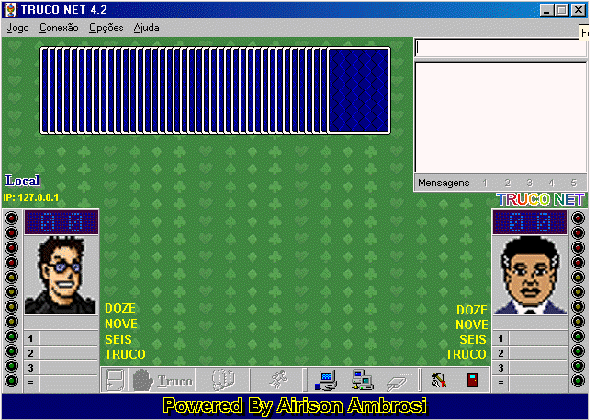590x420 pixels.
Task: Click the running man flee icon
Action: 279,379
